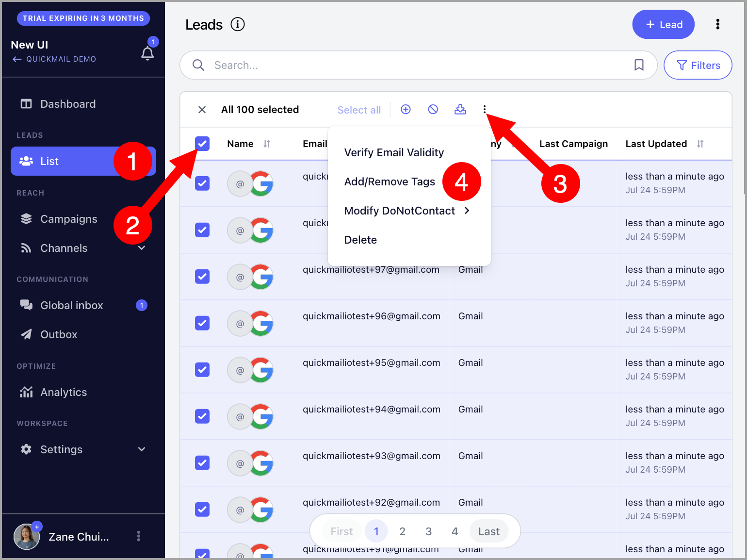Open user options menu beside Zane Chui
This screenshot has height=560, width=747.
pos(139,536)
